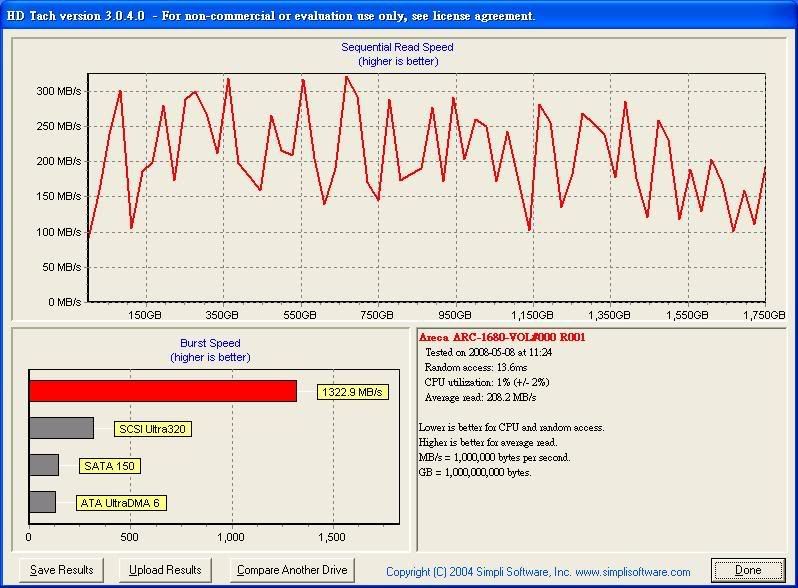This screenshot has width=798, height=588.
Task: Click the Sequential Read Speed chart title
Action: [397, 47]
